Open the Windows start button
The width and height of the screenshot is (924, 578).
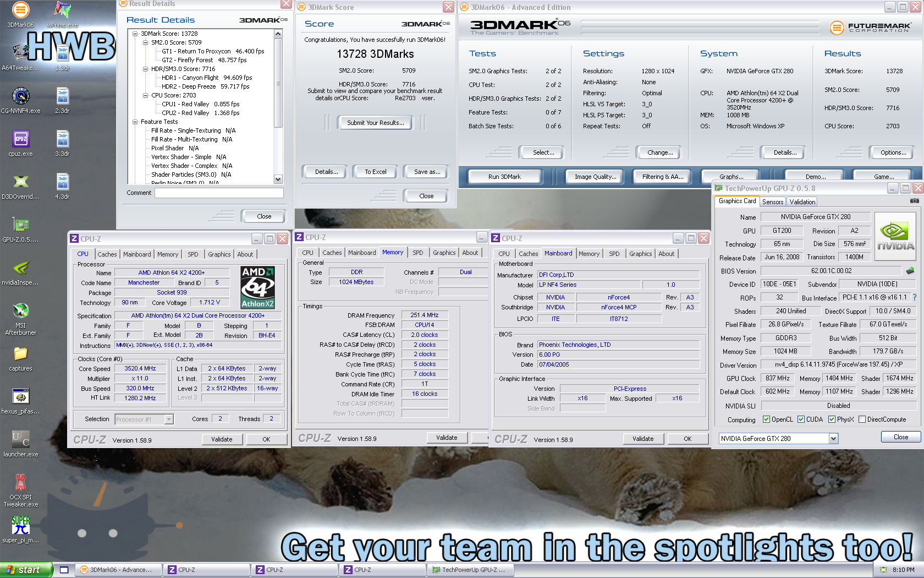point(26,570)
